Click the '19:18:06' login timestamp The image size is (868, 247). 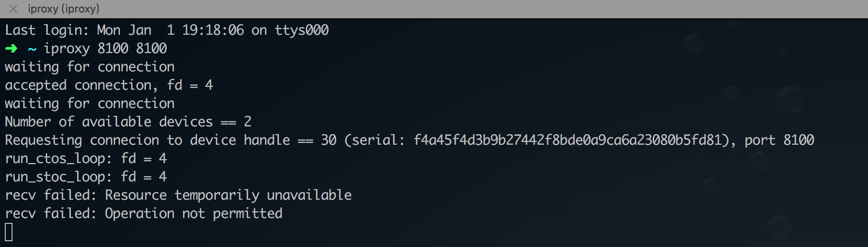213,30
